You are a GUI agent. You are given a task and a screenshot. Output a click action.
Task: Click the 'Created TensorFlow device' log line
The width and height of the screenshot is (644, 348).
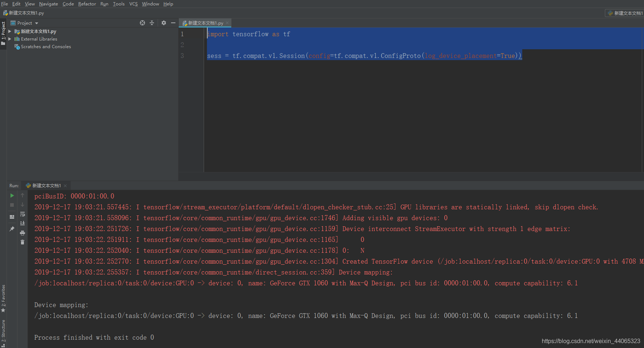click(x=339, y=261)
